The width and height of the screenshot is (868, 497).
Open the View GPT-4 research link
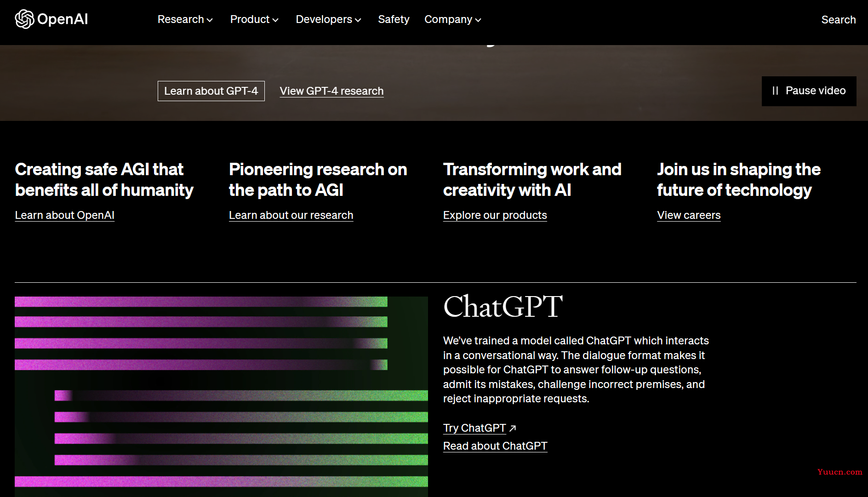[331, 91]
